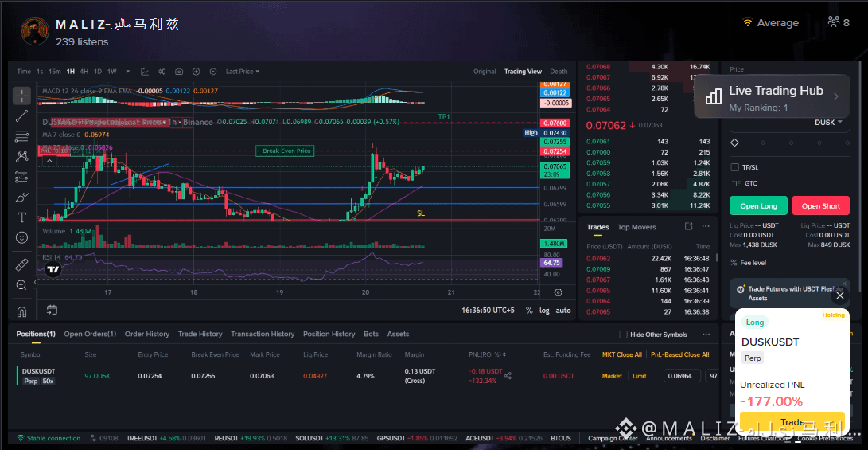Open the Positions(1) tab
This screenshot has width=868, height=450.
click(36, 335)
